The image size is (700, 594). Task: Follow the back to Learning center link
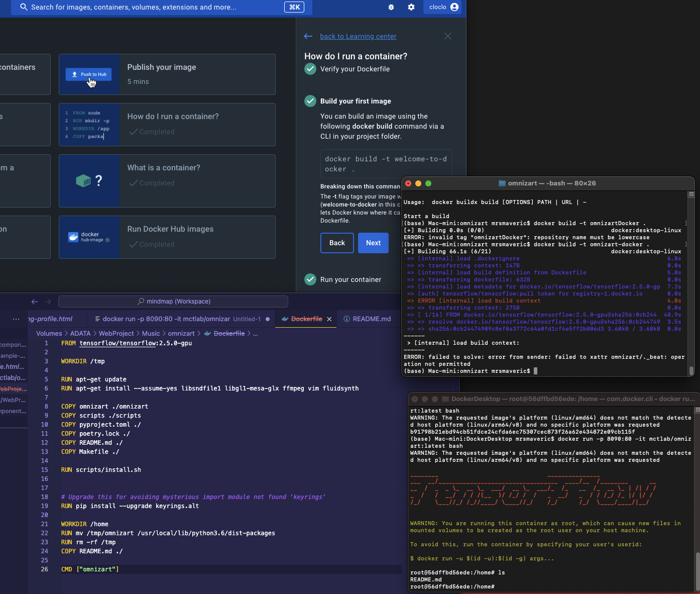tap(358, 36)
